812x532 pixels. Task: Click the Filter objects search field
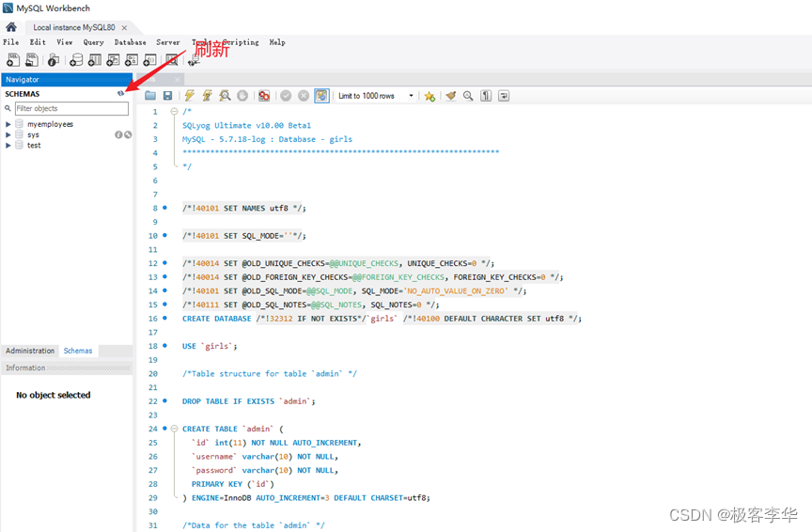71,108
